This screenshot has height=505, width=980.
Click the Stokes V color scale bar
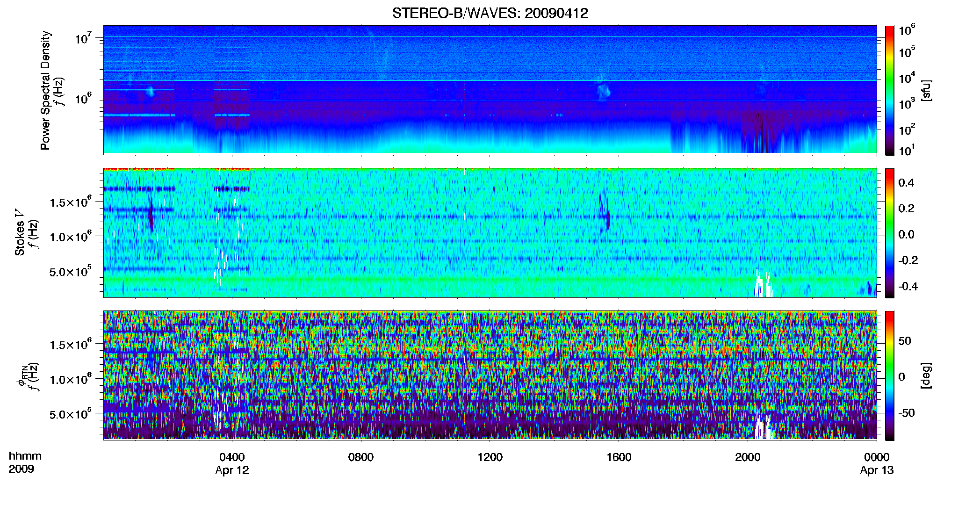(x=890, y=233)
